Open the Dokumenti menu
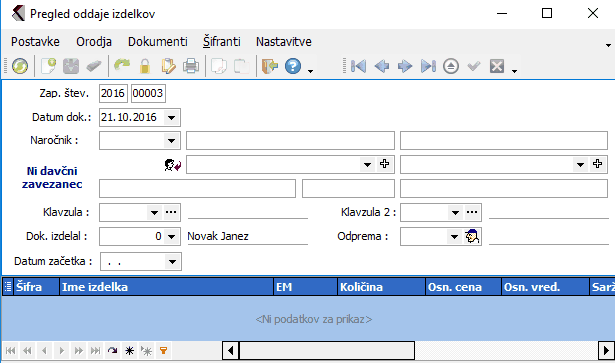This screenshot has width=615, height=363. pyautogui.click(x=158, y=42)
